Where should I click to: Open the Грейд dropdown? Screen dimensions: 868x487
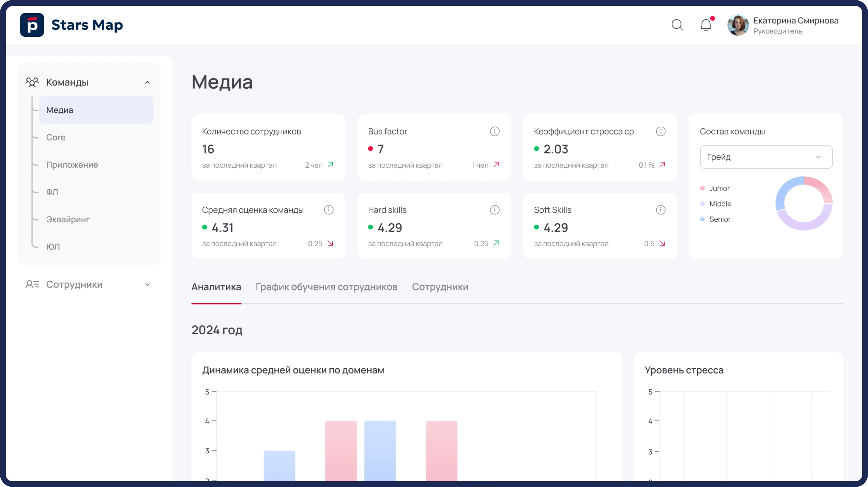click(x=766, y=157)
